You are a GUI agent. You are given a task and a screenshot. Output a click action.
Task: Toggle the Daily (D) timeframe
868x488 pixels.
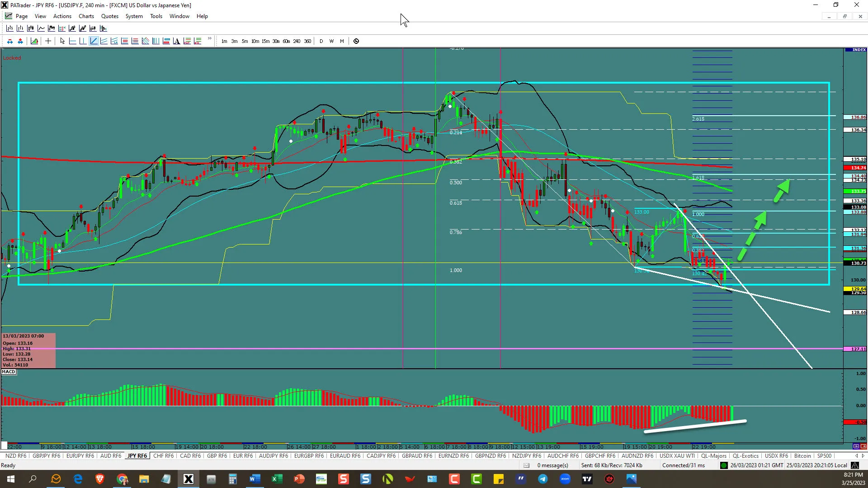pos(321,41)
